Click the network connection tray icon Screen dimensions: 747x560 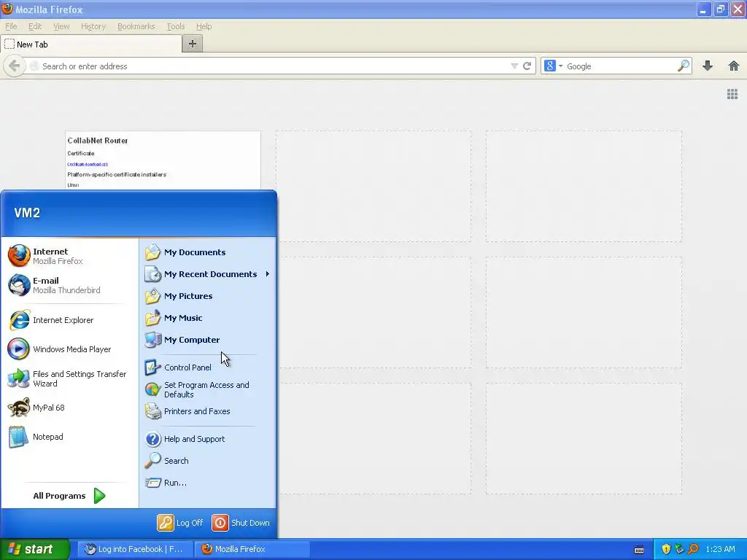[680, 549]
